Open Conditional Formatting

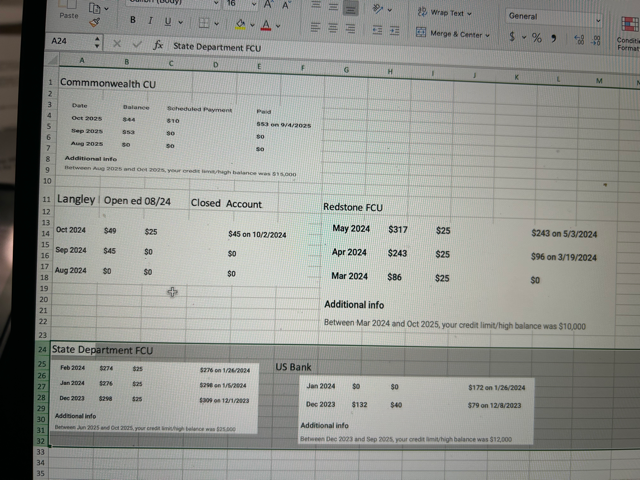[x=629, y=33]
